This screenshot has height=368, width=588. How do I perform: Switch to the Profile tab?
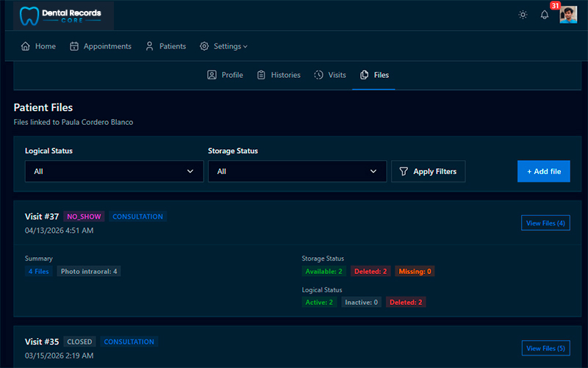click(225, 75)
